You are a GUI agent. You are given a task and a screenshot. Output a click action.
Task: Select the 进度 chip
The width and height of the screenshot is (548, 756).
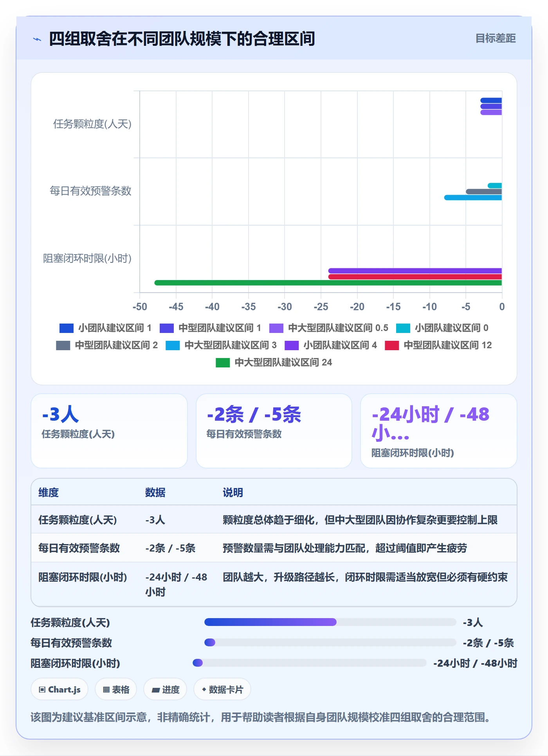click(165, 689)
